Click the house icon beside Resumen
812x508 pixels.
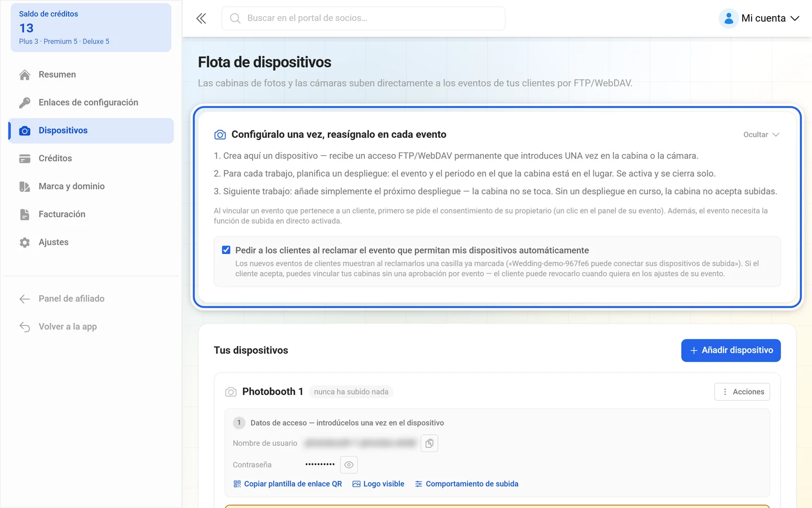click(x=25, y=75)
